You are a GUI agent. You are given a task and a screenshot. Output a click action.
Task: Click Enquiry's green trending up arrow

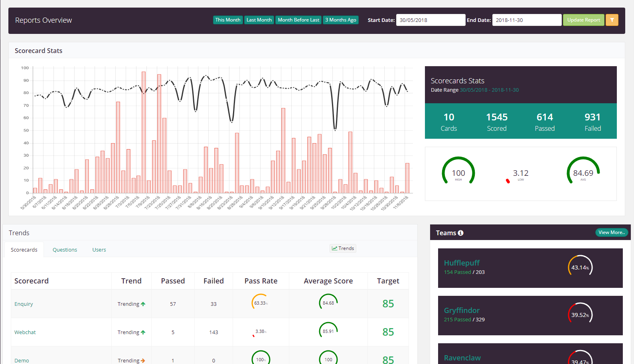pyautogui.click(x=143, y=304)
